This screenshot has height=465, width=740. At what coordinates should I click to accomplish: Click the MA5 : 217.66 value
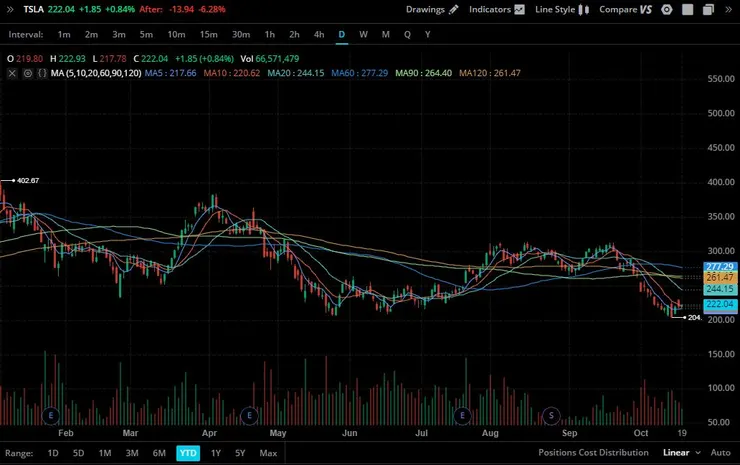point(170,73)
